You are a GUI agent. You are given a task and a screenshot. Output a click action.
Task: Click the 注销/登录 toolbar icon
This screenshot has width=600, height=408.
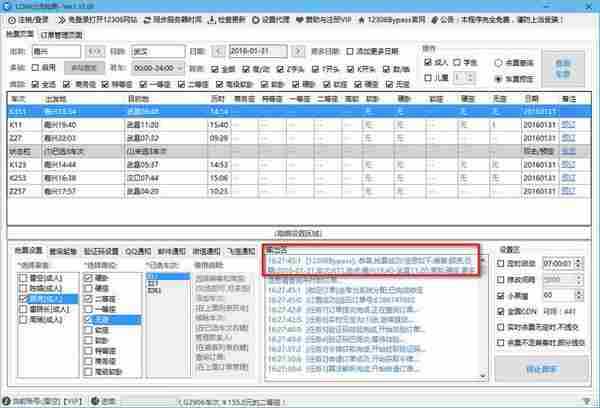(12, 20)
